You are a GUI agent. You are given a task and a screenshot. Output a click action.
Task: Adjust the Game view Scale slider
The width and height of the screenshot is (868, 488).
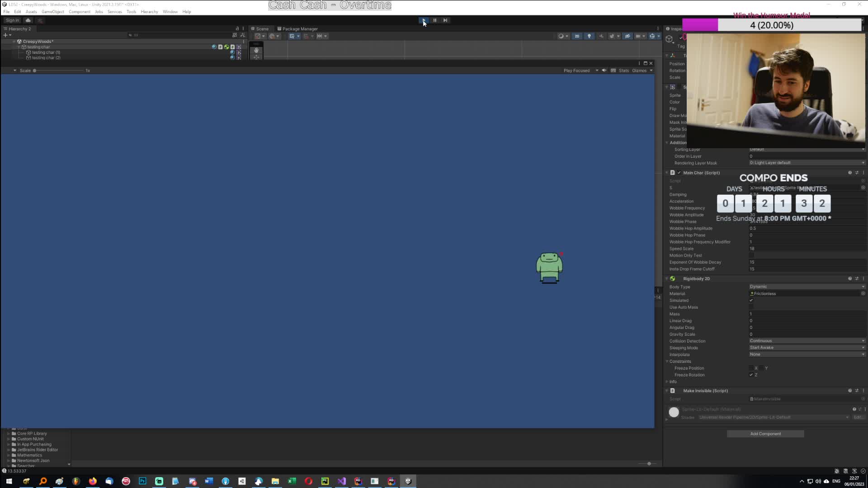point(59,70)
